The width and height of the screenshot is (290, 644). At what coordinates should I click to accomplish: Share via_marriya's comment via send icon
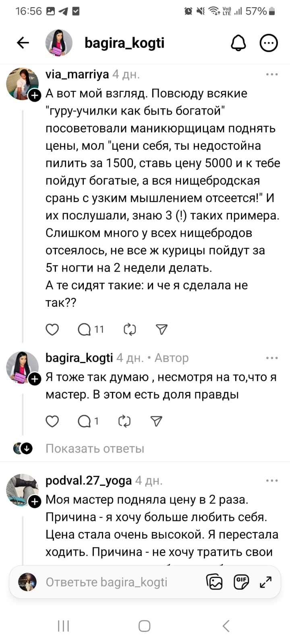click(162, 330)
